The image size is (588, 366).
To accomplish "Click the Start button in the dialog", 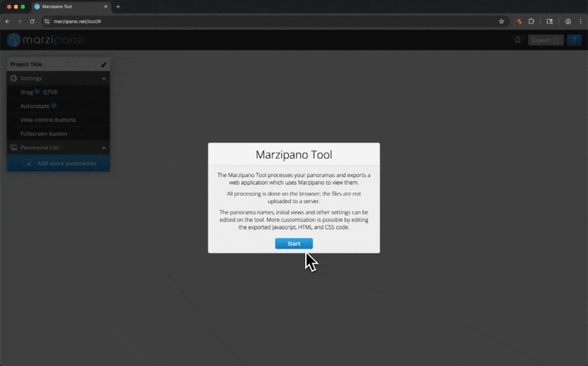I will pyautogui.click(x=293, y=243).
